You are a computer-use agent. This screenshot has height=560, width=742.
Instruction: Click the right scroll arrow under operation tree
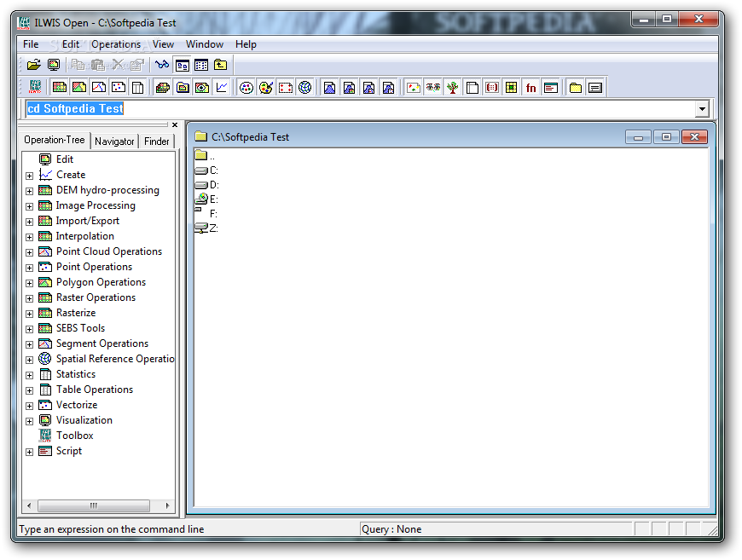tap(167, 505)
